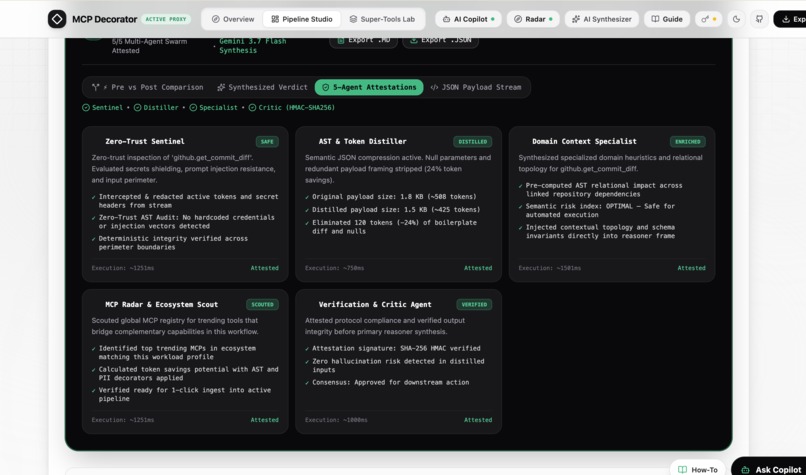
Task: Click 'Execution: ~1501ms' in Specialist card
Action: (x=549, y=268)
